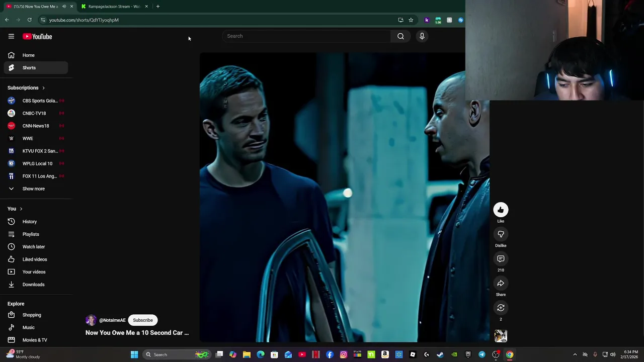644x362 pixels.
Task: Share this Short
Action: 501,284
